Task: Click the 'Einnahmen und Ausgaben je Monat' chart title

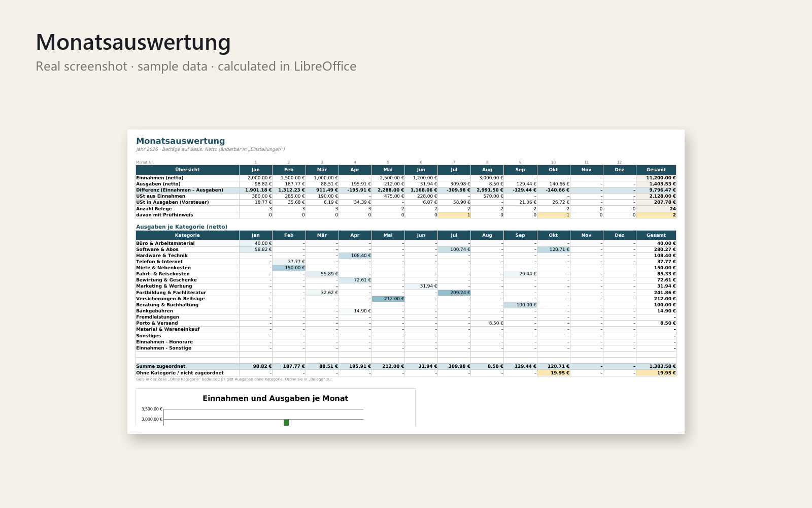Action: (x=276, y=398)
